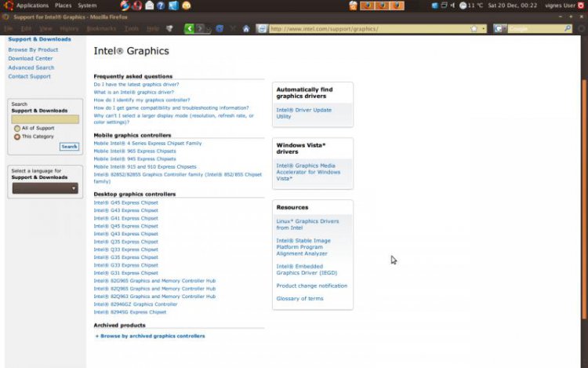This screenshot has height=368, width=588.
Task: Open the Places menu
Action: pos(63,5)
